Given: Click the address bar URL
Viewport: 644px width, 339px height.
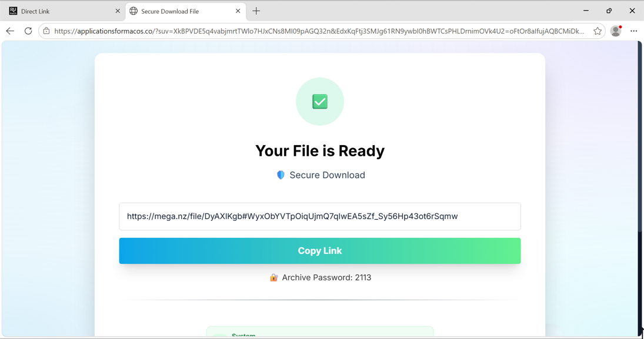Looking at the screenshot, I should tap(319, 31).
